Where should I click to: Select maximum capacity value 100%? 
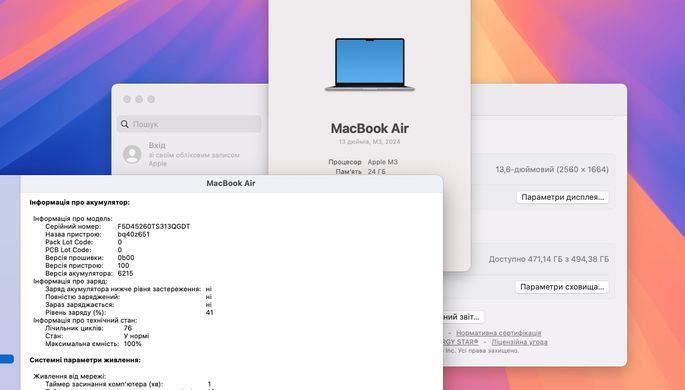pyautogui.click(x=133, y=344)
